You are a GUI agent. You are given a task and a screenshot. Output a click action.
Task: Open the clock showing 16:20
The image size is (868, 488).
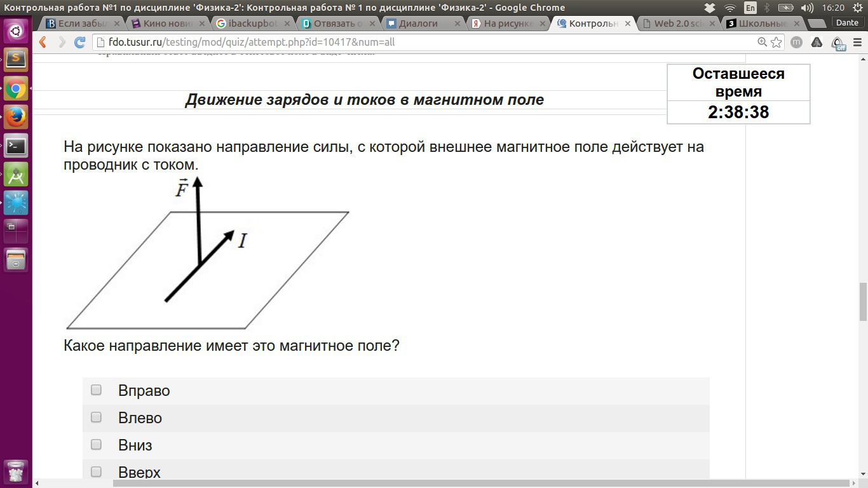coord(832,8)
